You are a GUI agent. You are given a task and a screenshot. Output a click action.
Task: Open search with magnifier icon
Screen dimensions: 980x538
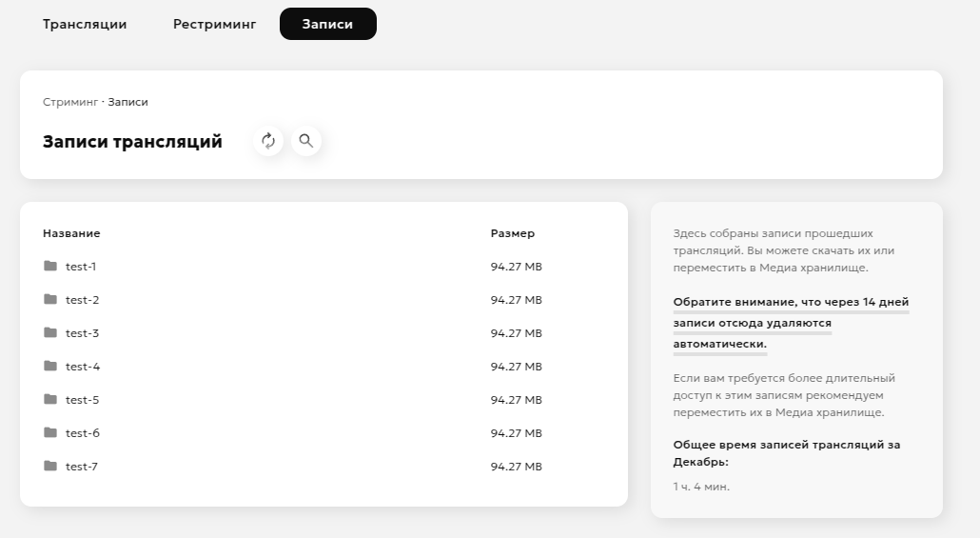pos(305,141)
